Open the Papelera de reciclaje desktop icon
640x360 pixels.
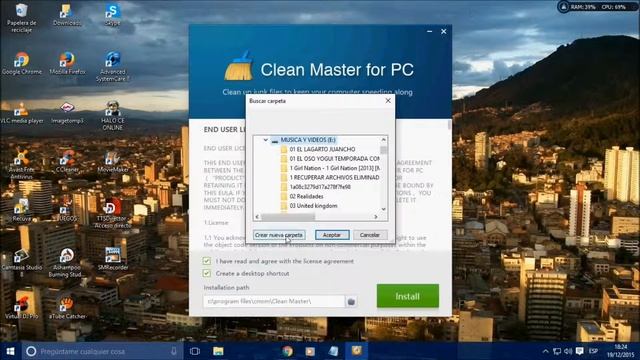tap(21, 18)
